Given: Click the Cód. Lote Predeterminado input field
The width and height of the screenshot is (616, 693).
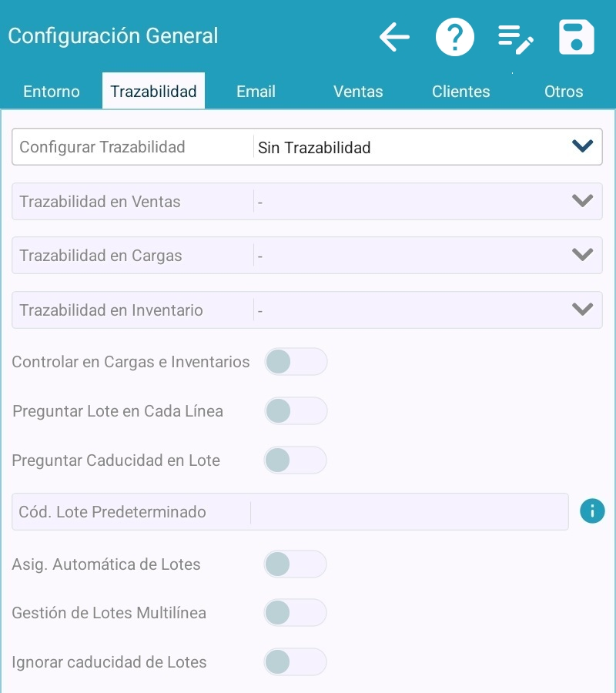Looking at the screenshot, I should [408, 512].
